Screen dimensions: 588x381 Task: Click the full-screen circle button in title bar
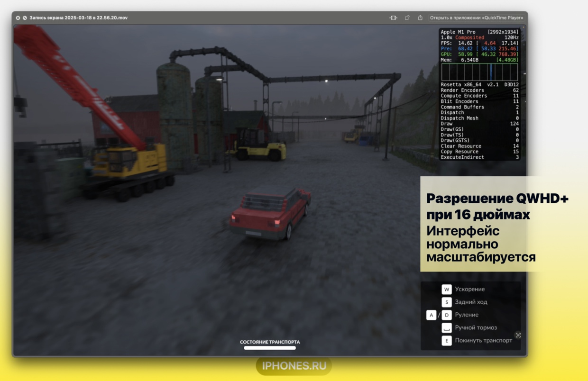[x=25, y=18]
